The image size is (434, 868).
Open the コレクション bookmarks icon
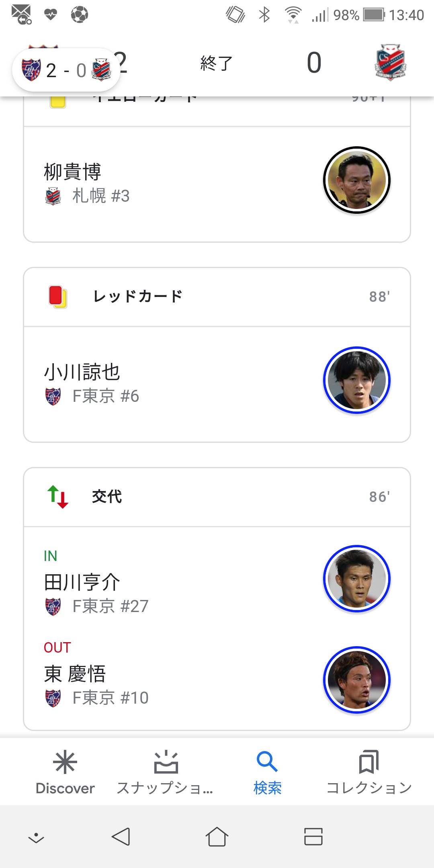(369, 762)
